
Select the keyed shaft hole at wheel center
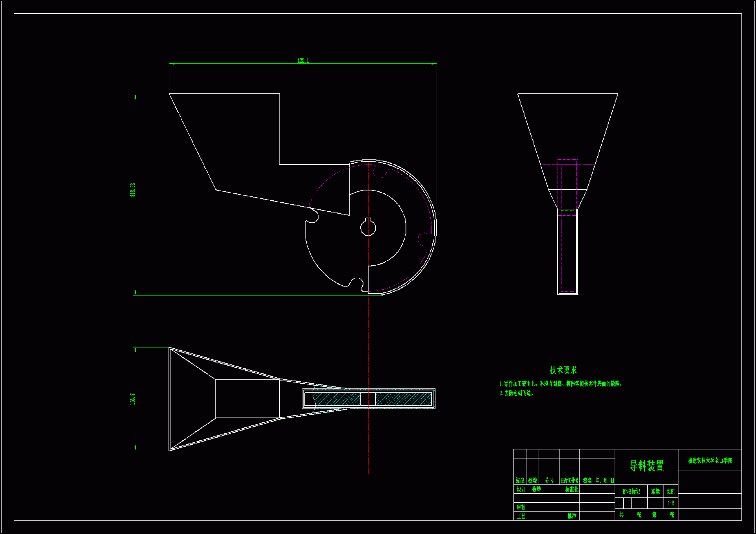[368, 227]
